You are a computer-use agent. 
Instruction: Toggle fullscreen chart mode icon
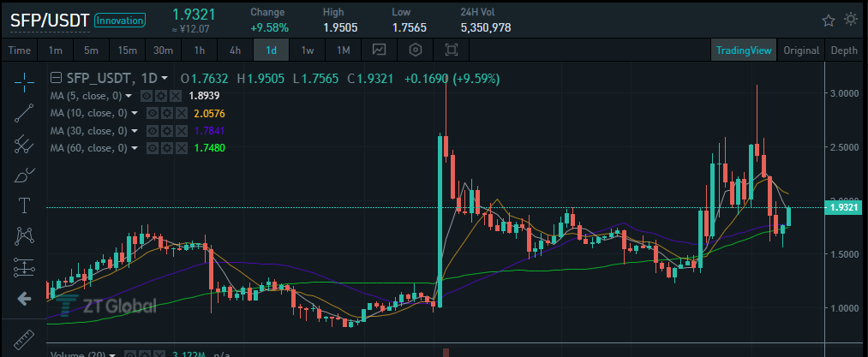pos(452,51)
